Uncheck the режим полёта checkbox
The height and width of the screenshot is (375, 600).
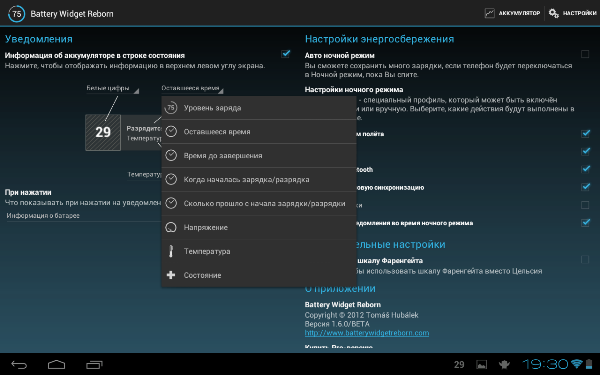(585, 134)
